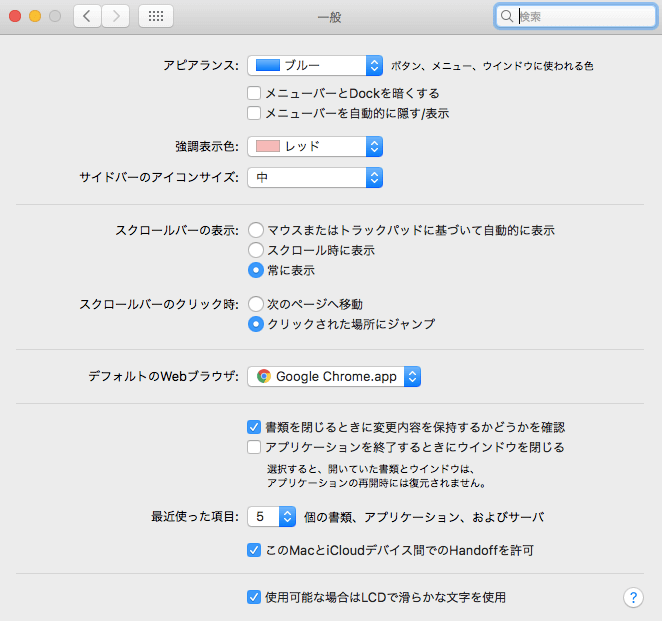Click the label デフォルトのWebブラウザ:
Screen dimensions: 662x621
(x=164, y=376)
